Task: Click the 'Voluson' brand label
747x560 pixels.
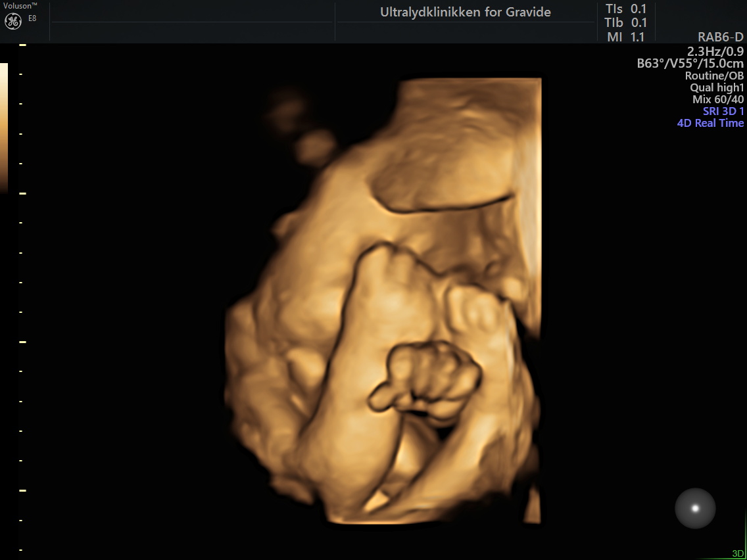Action: coord(20,6)
